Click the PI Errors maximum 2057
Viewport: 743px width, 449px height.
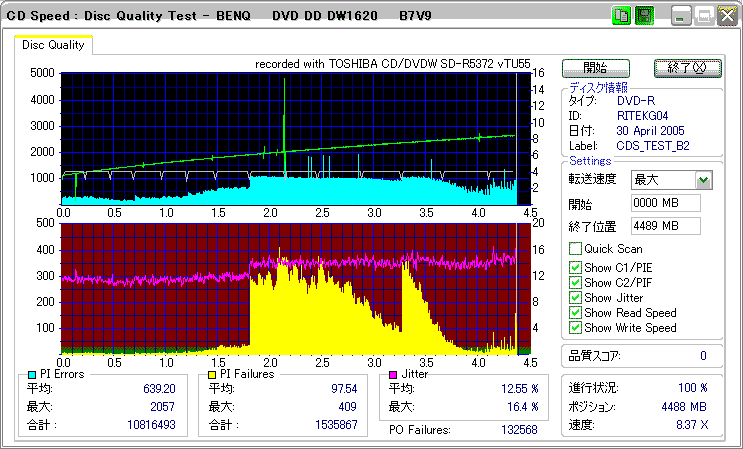163,407
